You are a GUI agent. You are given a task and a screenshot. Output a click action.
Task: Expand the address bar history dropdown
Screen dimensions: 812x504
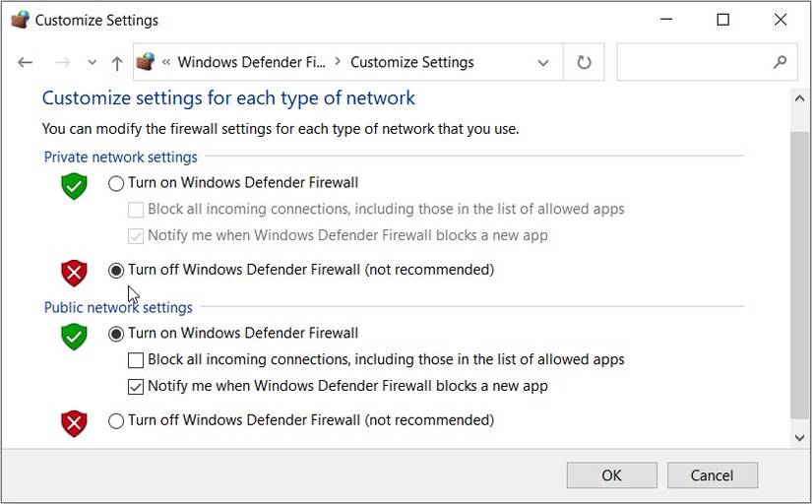click(x=542, y=63)
